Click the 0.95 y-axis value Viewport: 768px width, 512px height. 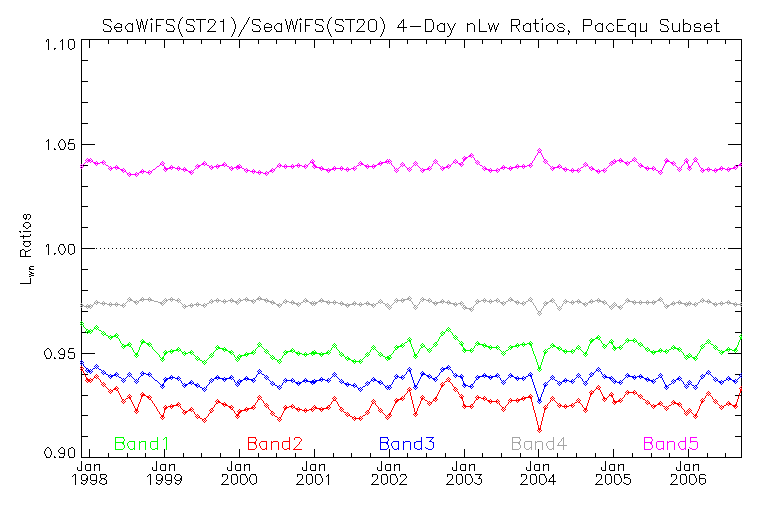click(x=60, y=353)
